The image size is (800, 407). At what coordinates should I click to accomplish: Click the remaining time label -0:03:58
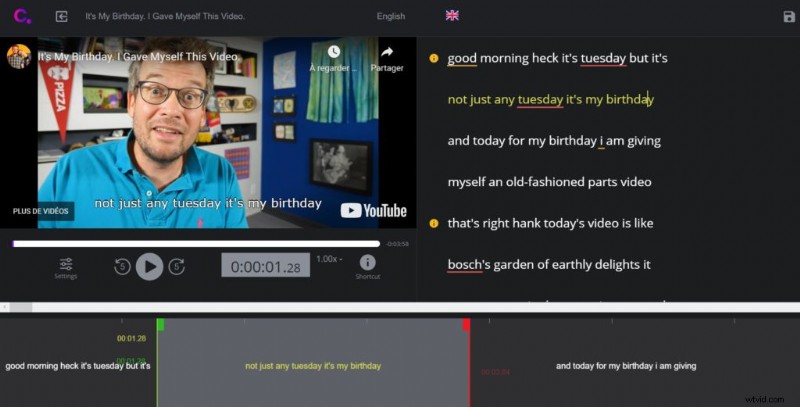[x=397, y=244]
